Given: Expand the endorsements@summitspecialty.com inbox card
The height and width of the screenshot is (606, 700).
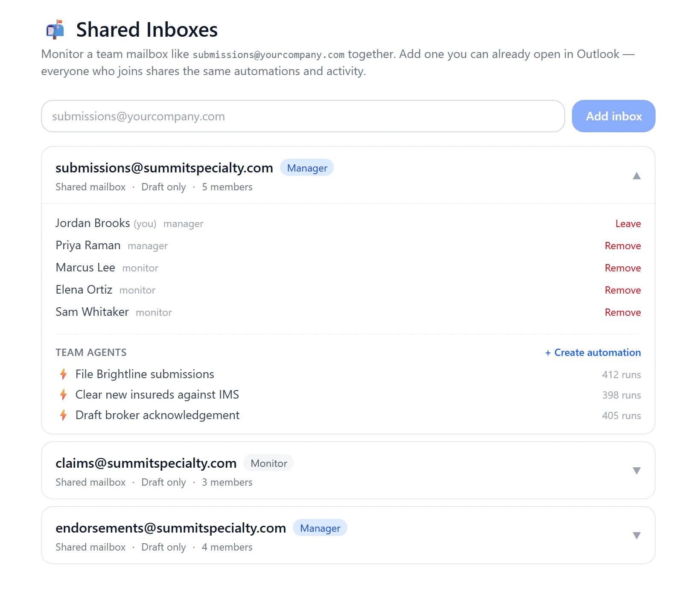Looking at the screenshot, I should [636, 536].
